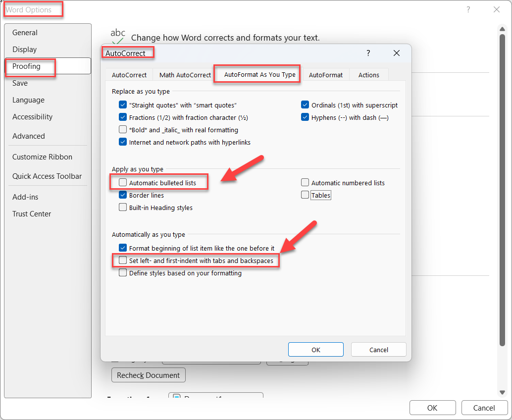Open Quick Access Toolbar category

(x=48, y=176)
